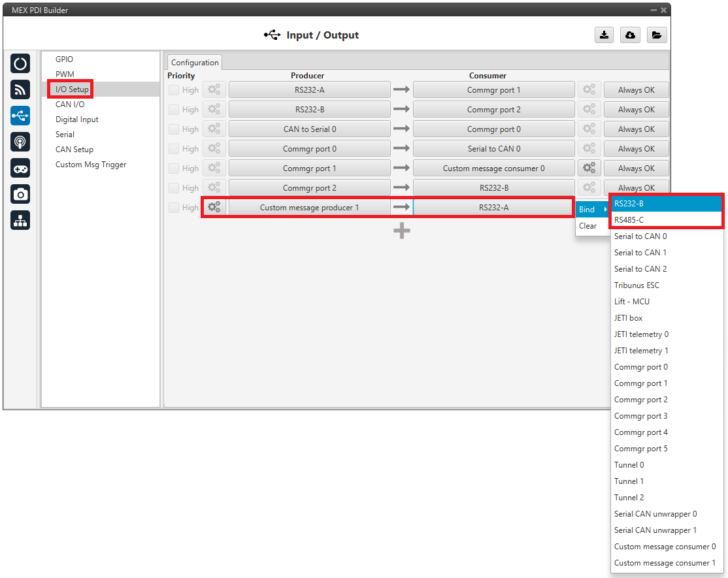Screen dimensions: 728x578
Task: Open the network hierarchy sidebar icon
Action: (x=20, y=221)
